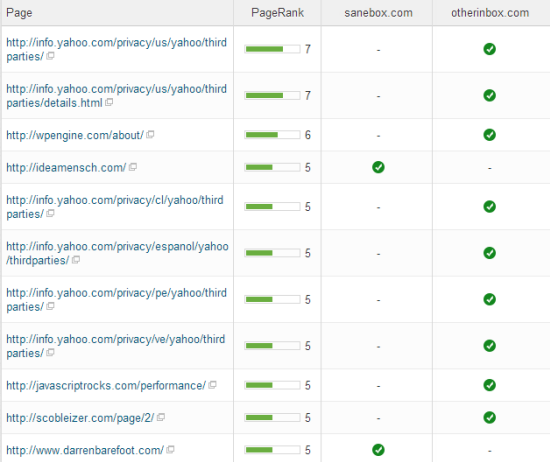Click otherinbox.com checkmark in javascriptrocks.com row
Viewport: 550px width, 462px height.
(x=489, y=385)
